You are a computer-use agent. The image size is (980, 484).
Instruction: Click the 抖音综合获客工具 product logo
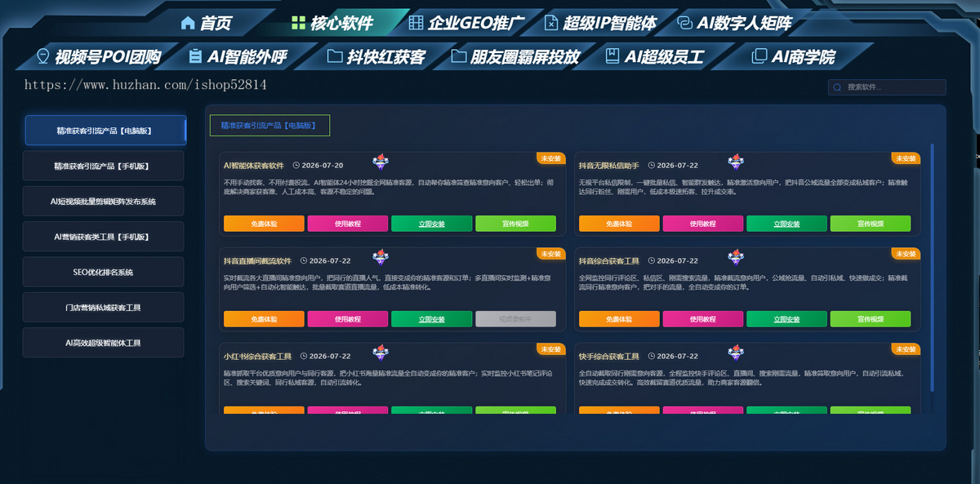[x=736, y=257]
